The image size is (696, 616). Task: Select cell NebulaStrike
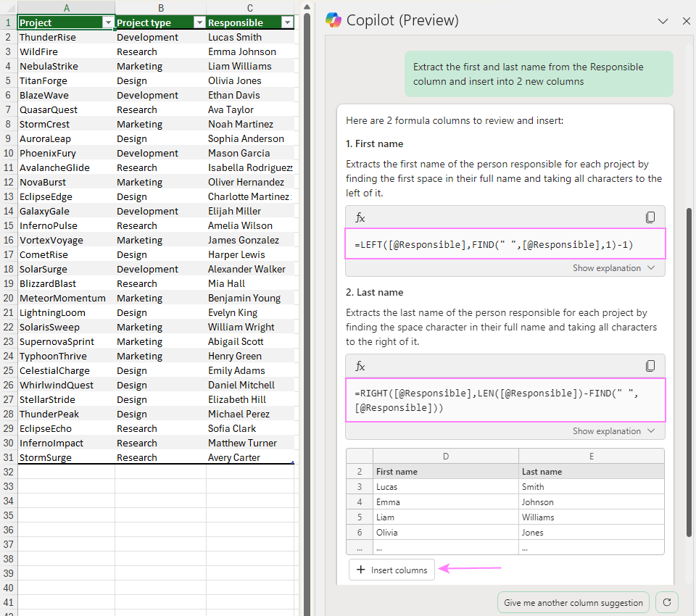(x=66, y=66)
